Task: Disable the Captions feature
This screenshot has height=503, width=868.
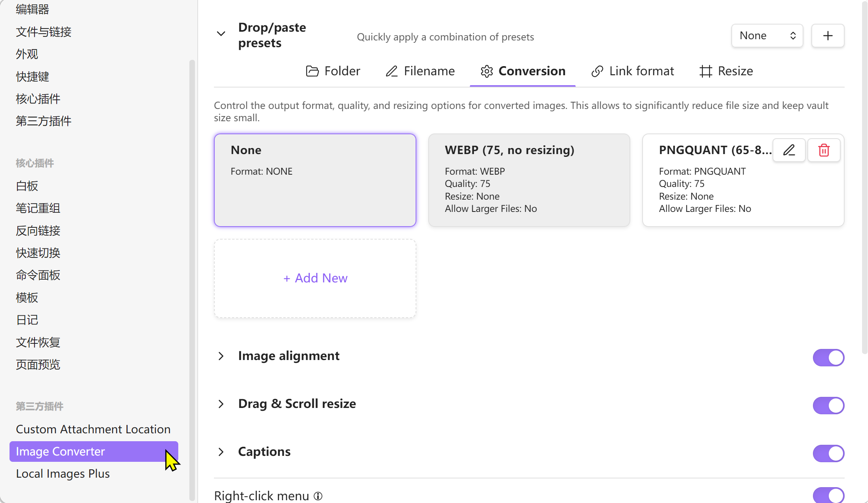Action: (828, 453)
